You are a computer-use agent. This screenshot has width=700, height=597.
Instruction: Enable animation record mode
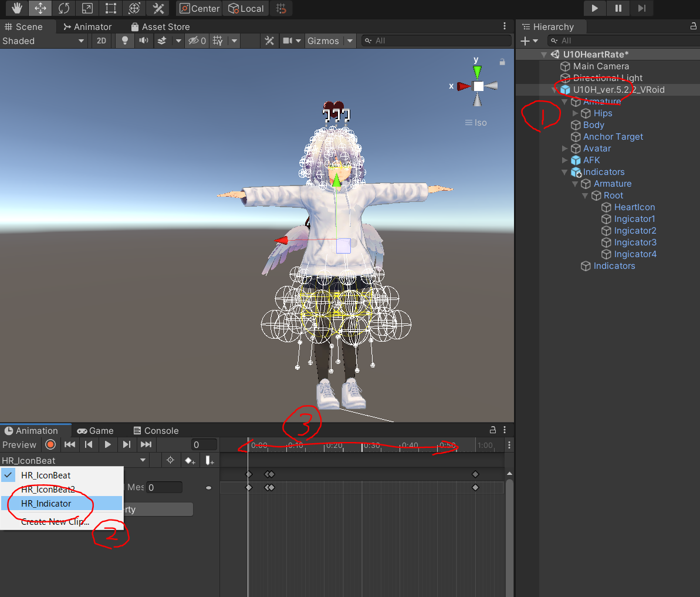pos(50,444)
